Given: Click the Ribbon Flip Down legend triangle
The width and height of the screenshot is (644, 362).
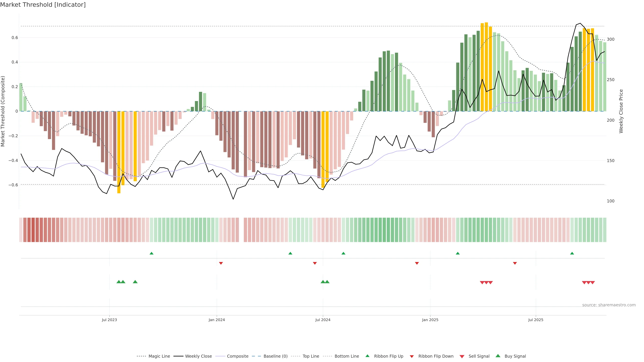Looking at the screenshot, I should point(412,356).
